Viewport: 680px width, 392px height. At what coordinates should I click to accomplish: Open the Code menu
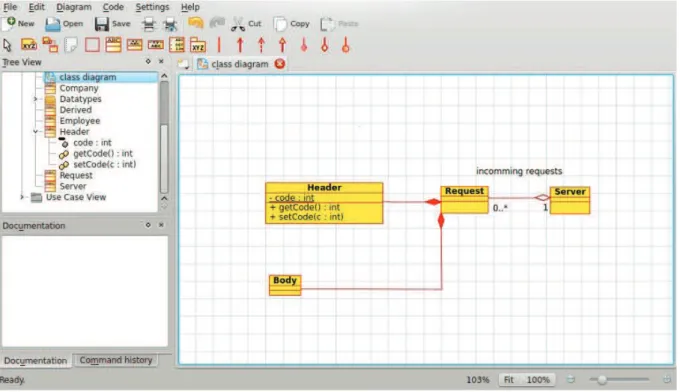(113, 7)
